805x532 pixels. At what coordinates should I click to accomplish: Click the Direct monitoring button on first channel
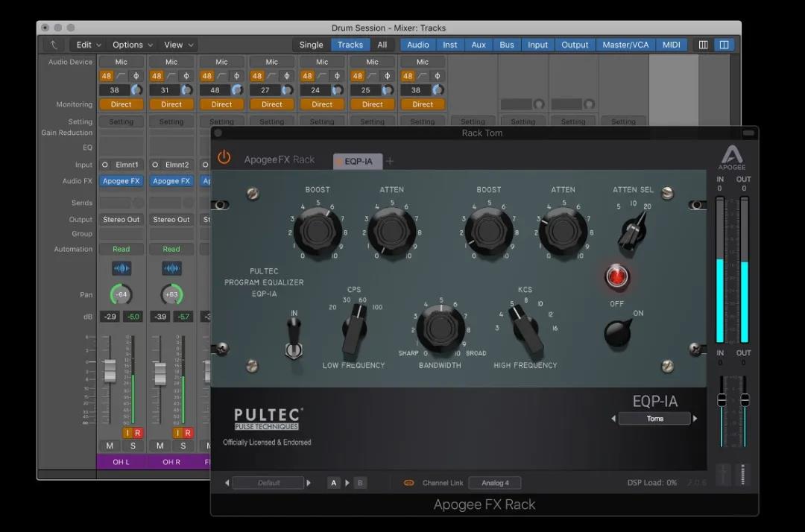tap(121, 104)
